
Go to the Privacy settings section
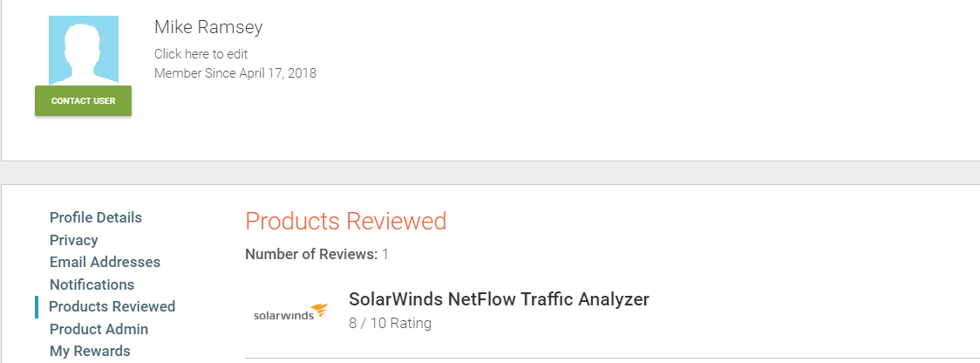click(74, 240)
